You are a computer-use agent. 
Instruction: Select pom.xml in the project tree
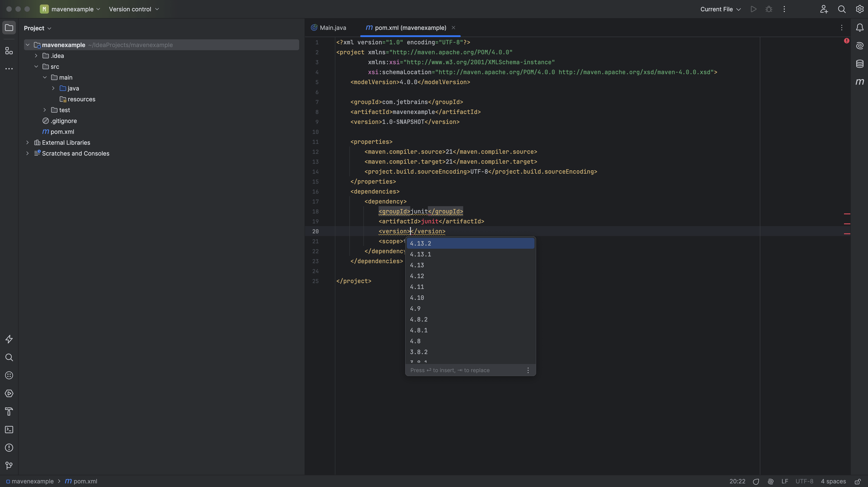point(62,132)
